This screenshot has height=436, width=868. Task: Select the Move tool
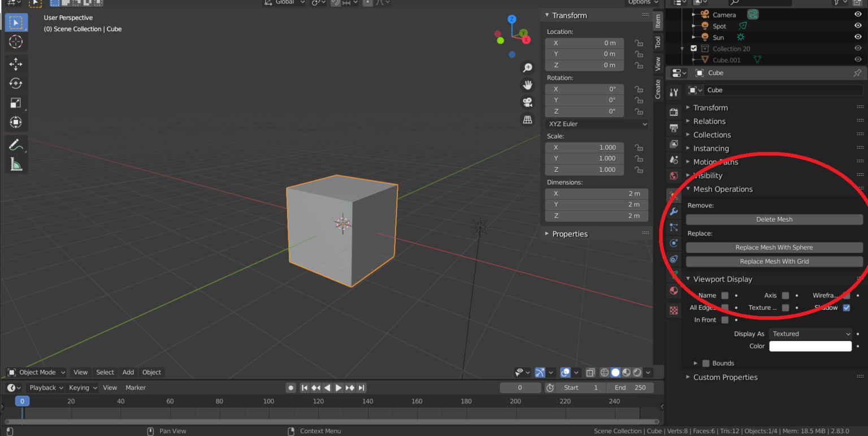click(x=16, y=64)
